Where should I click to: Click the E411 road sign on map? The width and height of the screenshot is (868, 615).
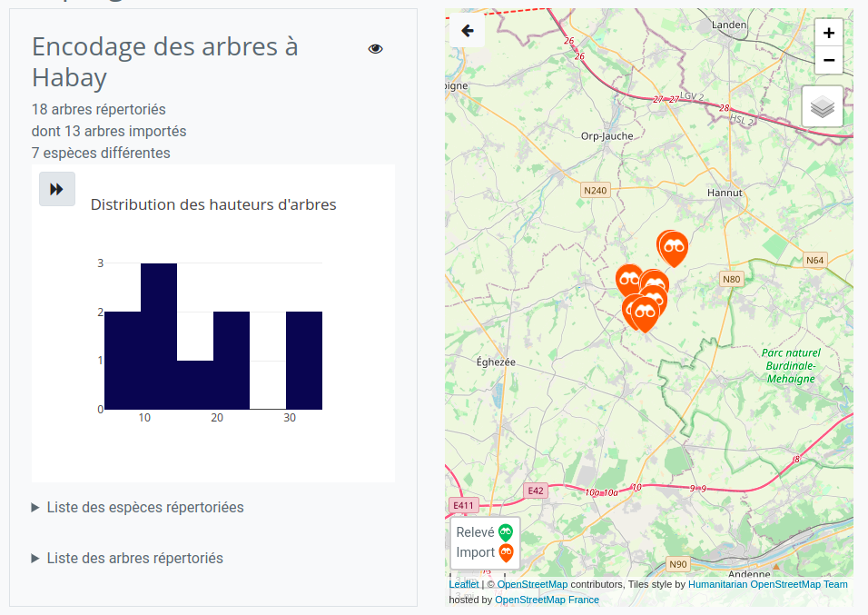[463, 505]
